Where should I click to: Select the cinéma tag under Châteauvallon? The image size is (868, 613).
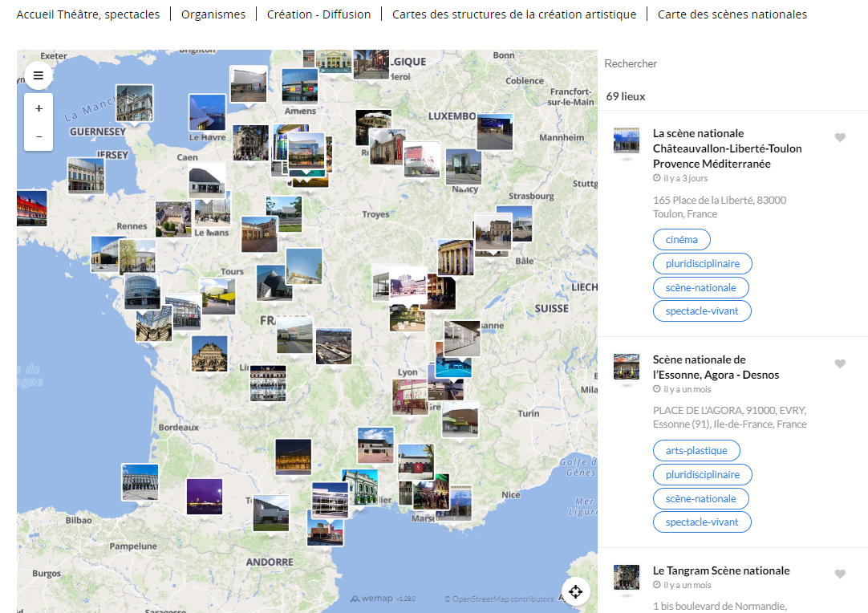(681, 240)
